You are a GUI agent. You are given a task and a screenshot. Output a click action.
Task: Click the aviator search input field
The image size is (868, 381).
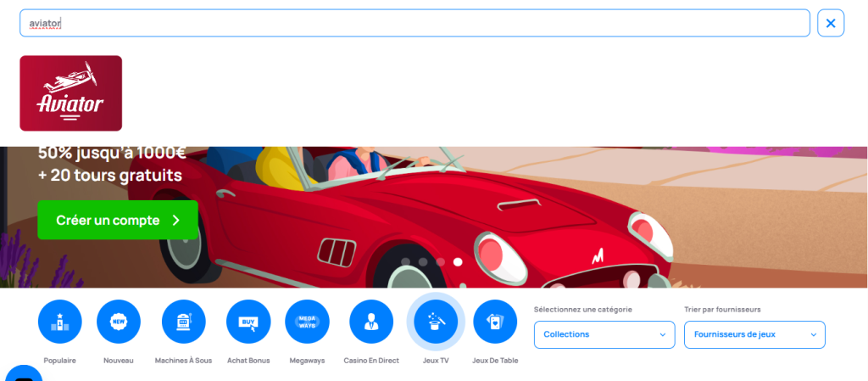point(415,23)
